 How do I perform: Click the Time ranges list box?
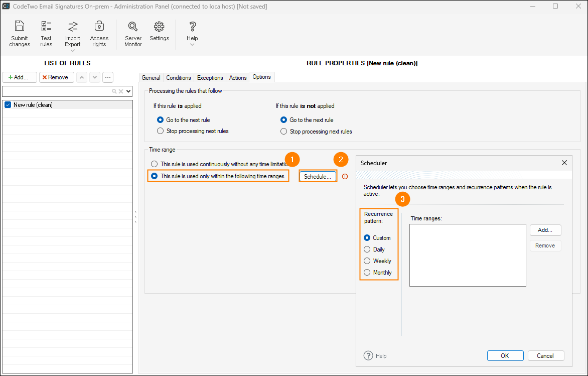click(467, 255)
